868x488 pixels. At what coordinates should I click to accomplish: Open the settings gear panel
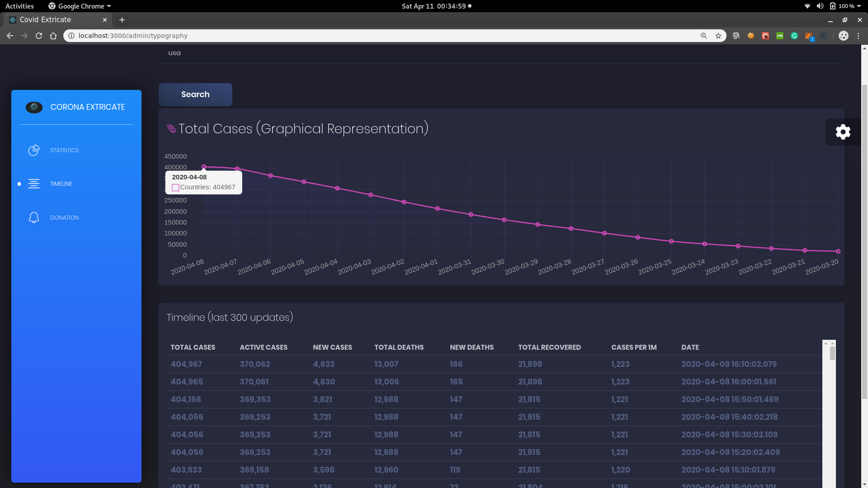843,132
